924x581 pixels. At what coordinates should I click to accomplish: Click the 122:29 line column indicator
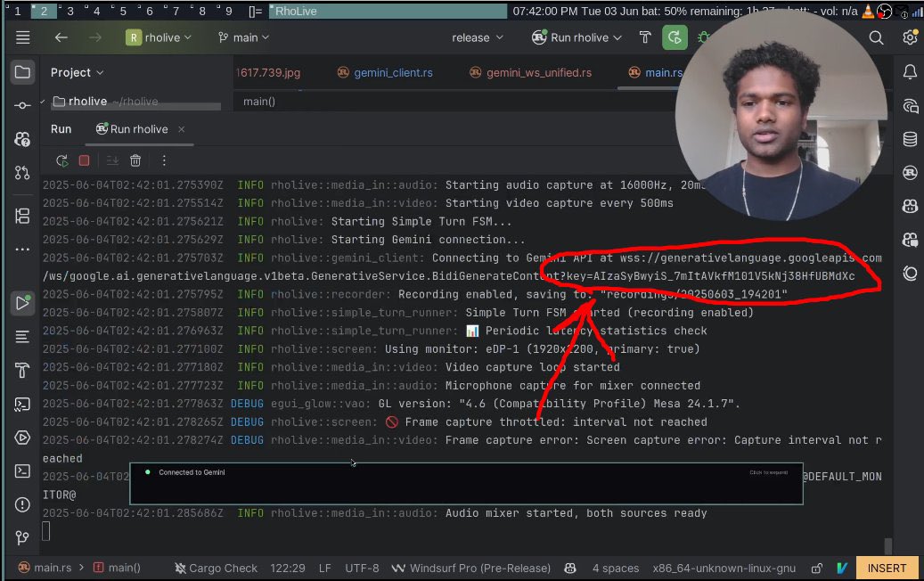[288, 568]
